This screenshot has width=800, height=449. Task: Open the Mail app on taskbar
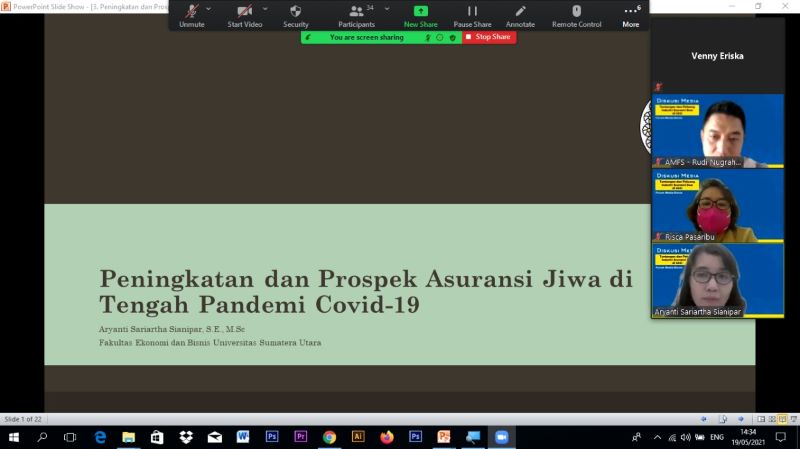(x=214, y=437)
